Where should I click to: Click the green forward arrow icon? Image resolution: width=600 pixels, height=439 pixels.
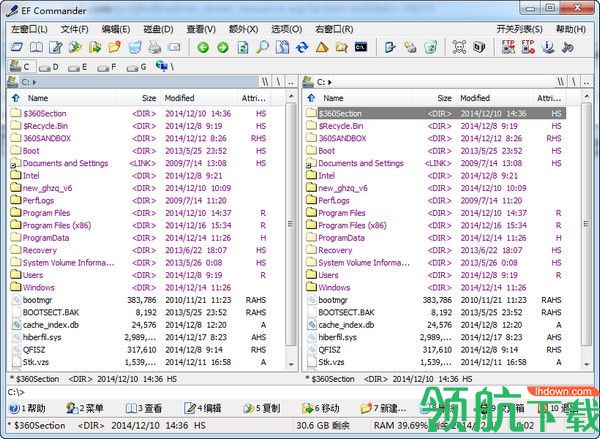pos(223,47)
